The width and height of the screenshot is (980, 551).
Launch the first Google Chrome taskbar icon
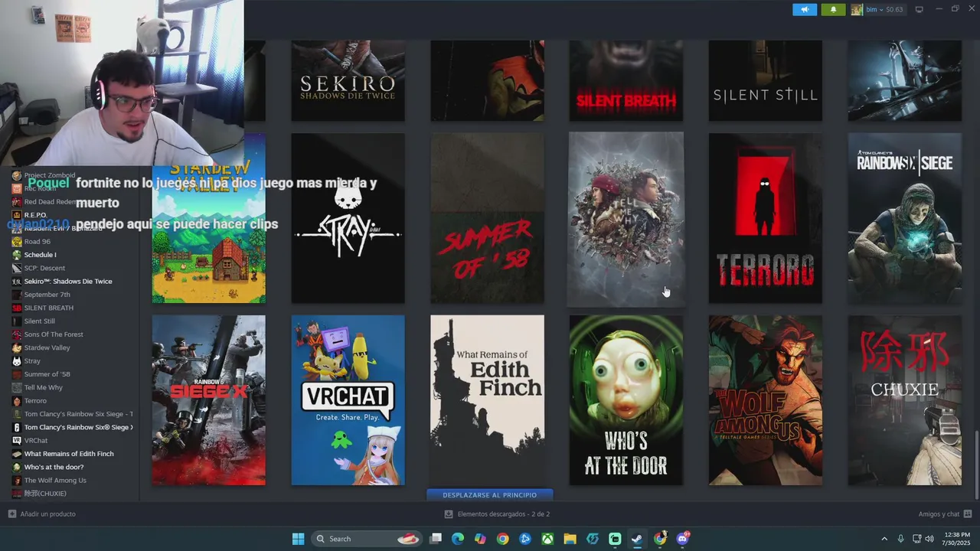click(x=502, y=539)
